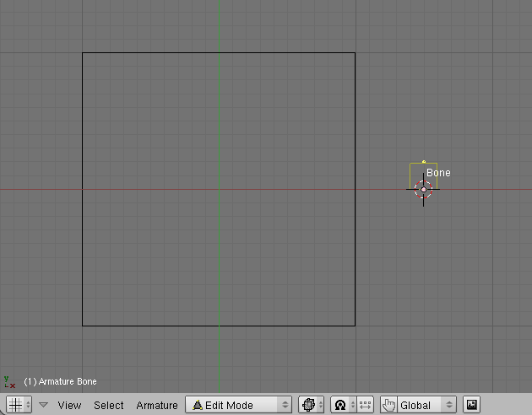Screen dimensions: 532x415
Task: Click the bone tip joint
Action: pyautogui.click(x=424, y=162)
